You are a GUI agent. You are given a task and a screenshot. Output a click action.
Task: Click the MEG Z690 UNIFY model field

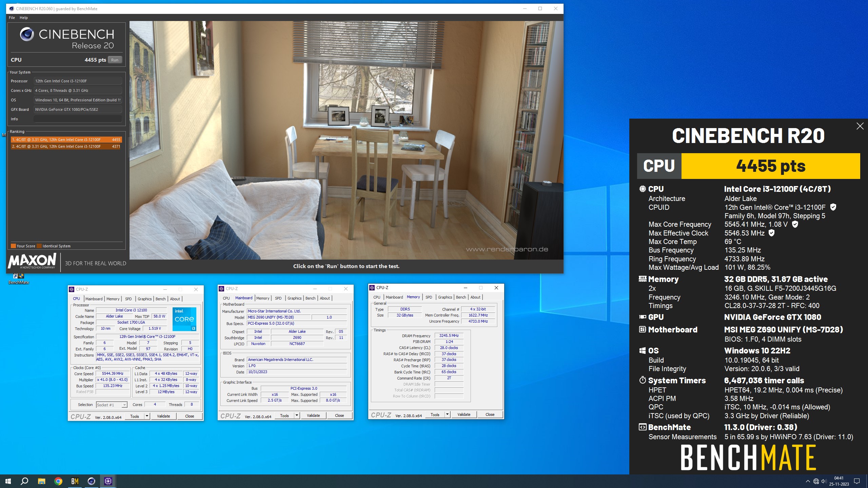click(x=278, y=317)
